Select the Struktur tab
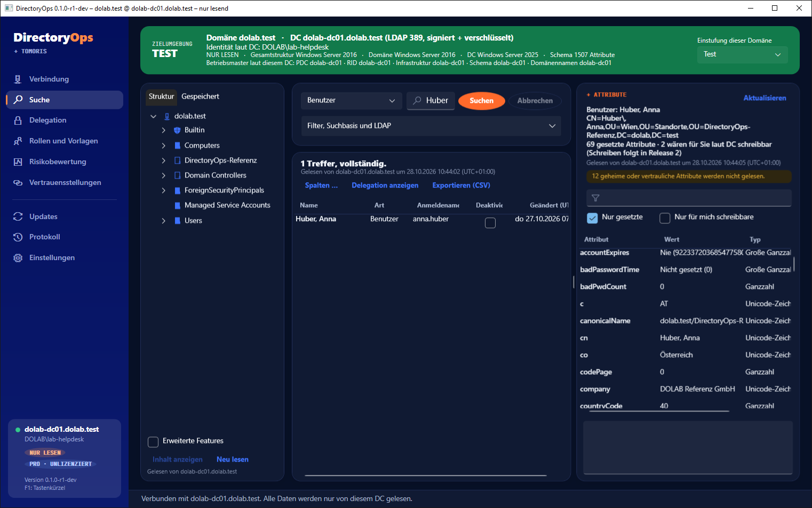Image resolution: width=812 pixels, height=508 pixels. (161, 96)
